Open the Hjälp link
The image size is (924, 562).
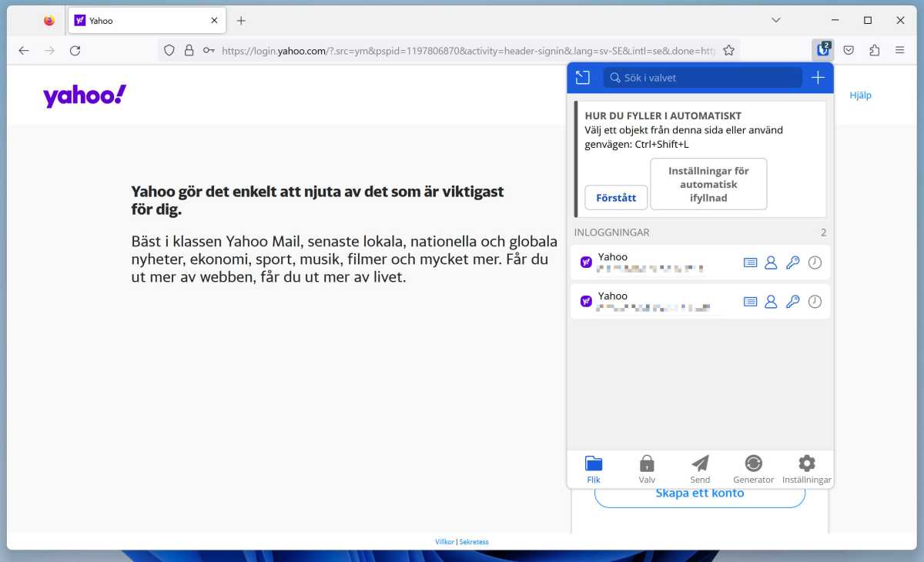click(860, 95)
